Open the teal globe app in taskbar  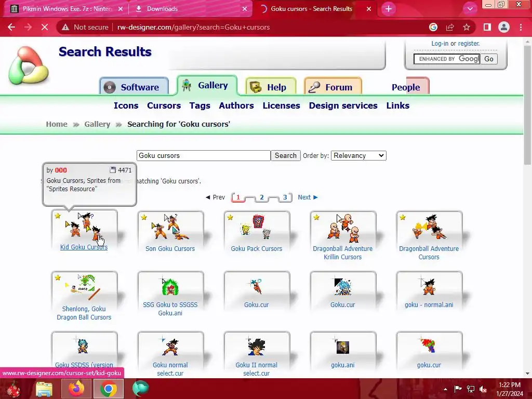(140, 389)
